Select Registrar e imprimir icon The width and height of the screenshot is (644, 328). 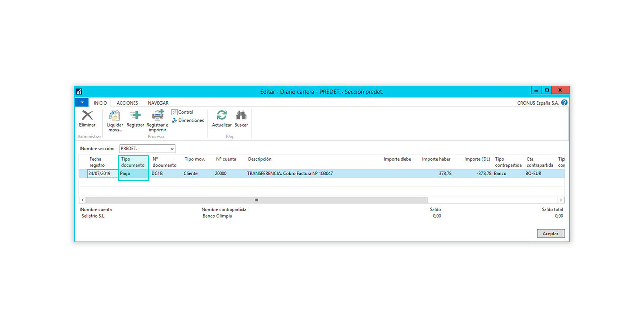point(157,116)
